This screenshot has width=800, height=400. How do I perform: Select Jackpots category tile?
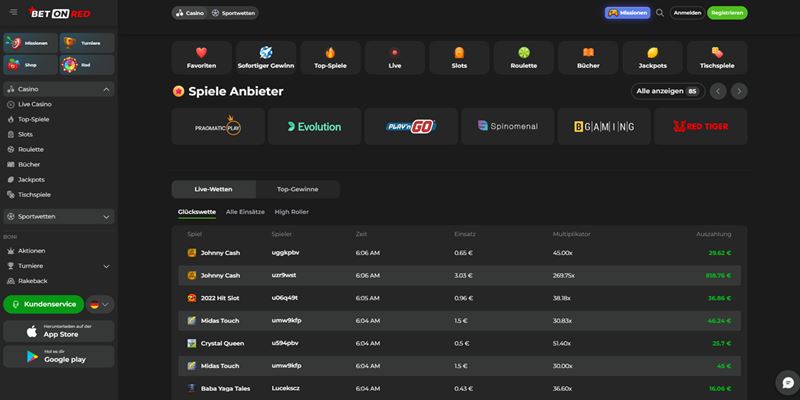coord(653,58)
